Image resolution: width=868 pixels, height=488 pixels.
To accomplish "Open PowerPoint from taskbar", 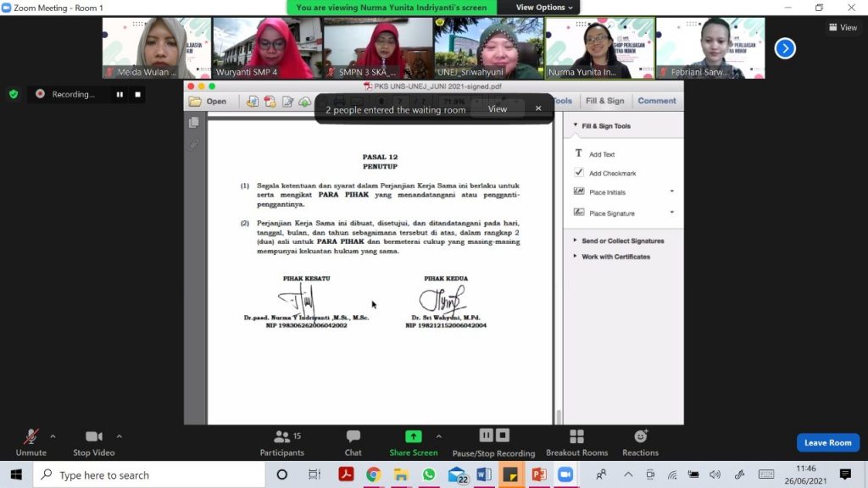I will click(x=538, y=474).
